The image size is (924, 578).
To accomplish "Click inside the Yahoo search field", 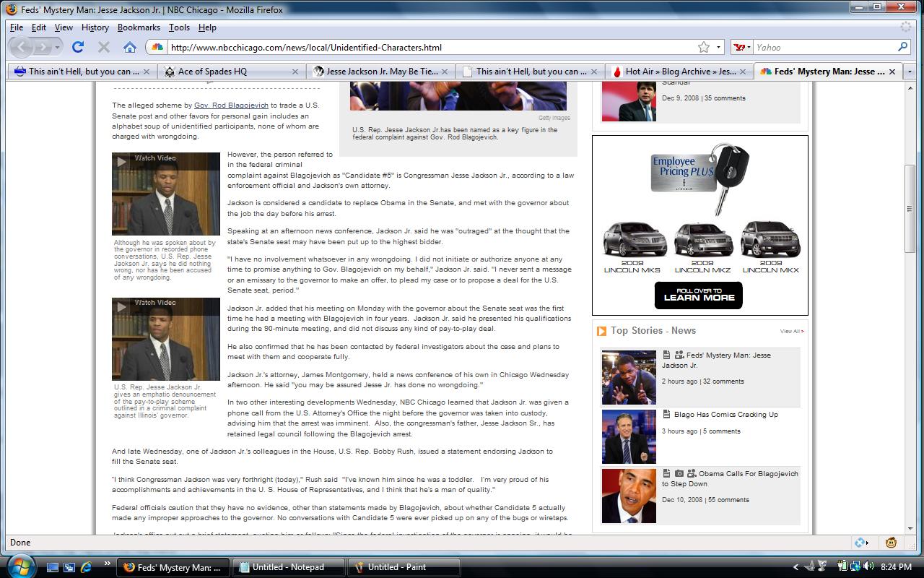I will tap(823, 48).
